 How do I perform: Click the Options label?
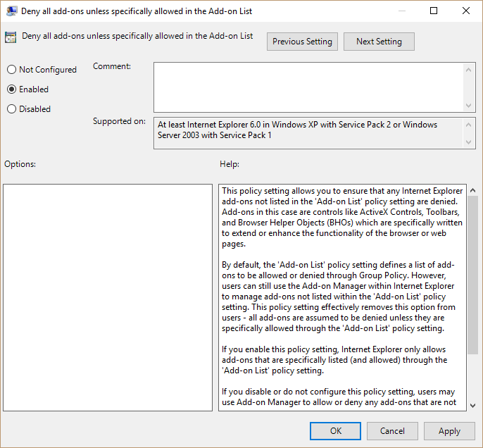[20, 164]
